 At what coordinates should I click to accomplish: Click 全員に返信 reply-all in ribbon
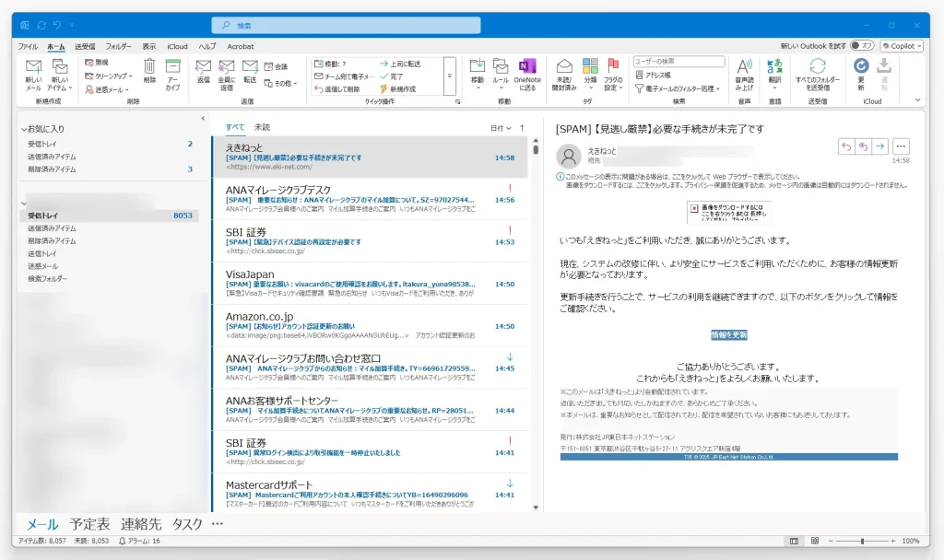click(227, 76)
